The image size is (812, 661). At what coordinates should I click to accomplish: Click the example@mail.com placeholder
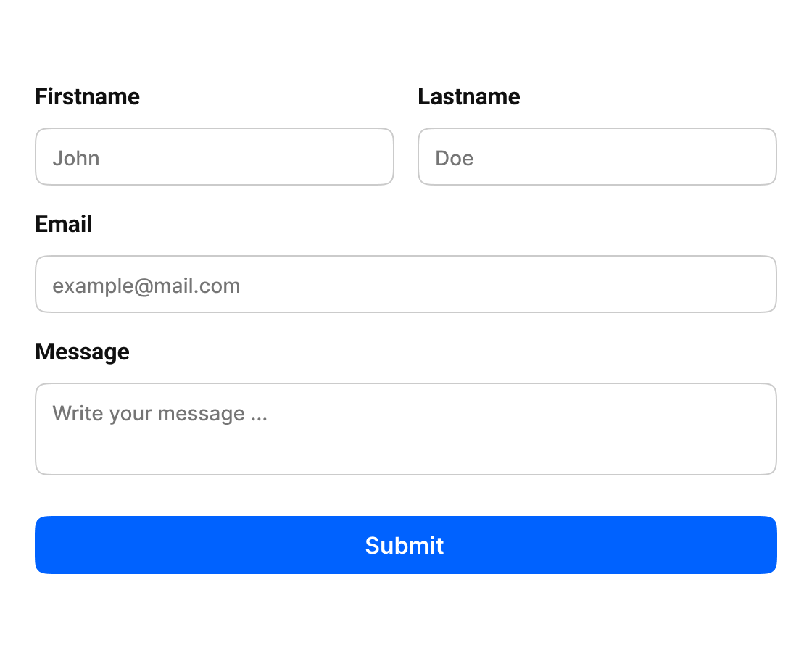(x=146, y=286)
